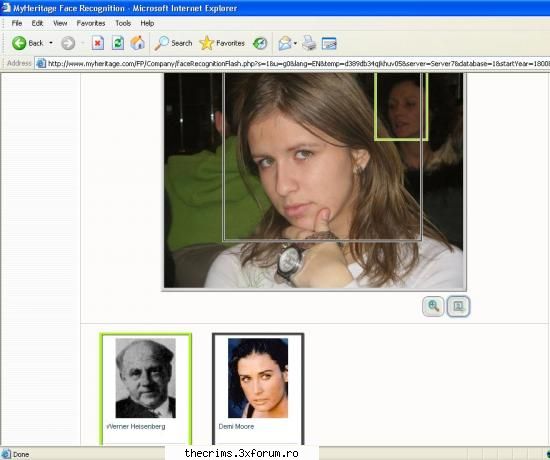Open the Favorites star panel
Screen dimensions: 550x460
tap(222, 43)
